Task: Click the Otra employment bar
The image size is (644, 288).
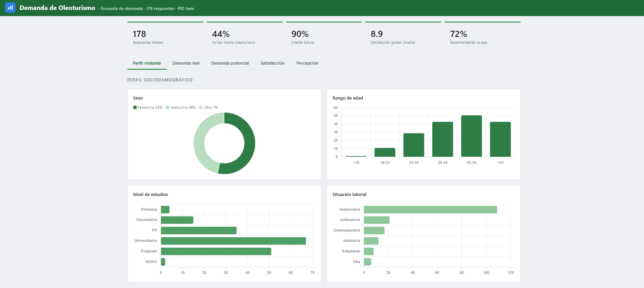Action: 367,262
